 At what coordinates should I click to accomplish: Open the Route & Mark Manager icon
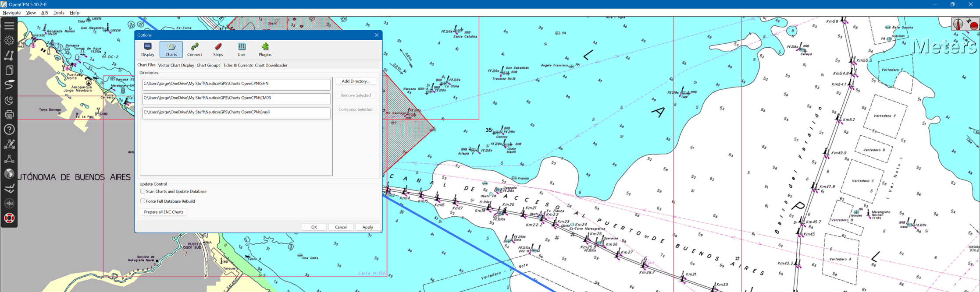coord(9,70)
